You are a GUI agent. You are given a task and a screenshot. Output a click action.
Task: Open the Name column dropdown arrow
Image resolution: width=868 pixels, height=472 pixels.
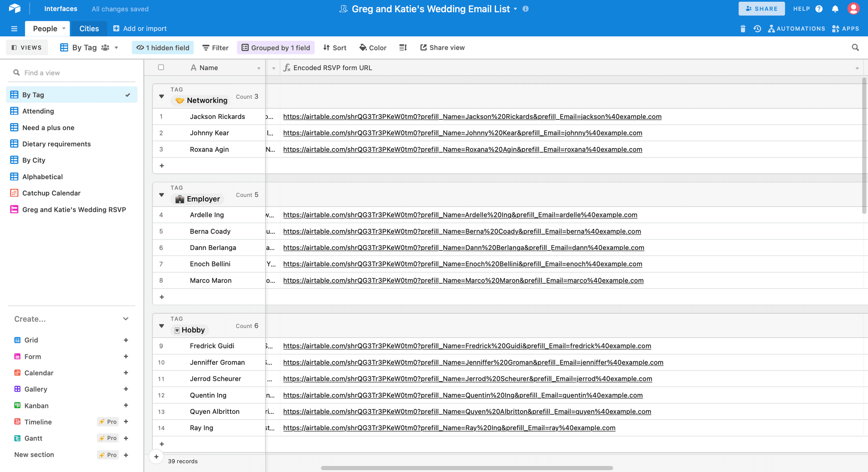tap(259, 68)
